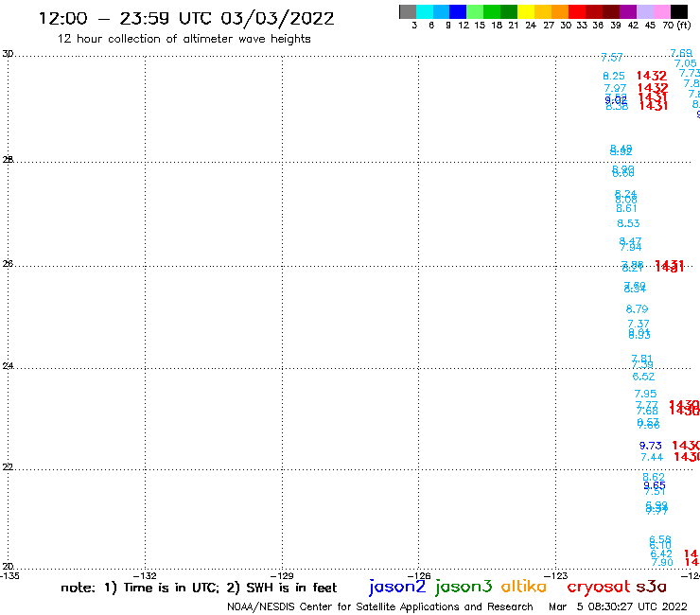700x615 pixels.
Task: Click the note 'Time is in UTC; SWH is in feet'
Action: click(x=199, y=588)
